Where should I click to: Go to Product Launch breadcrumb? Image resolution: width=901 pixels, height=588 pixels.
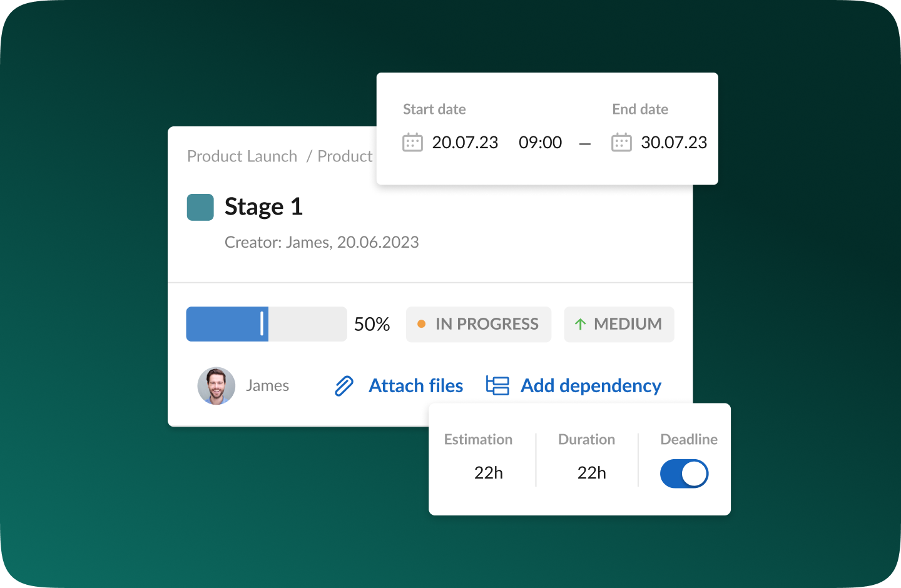pos(242,156)
